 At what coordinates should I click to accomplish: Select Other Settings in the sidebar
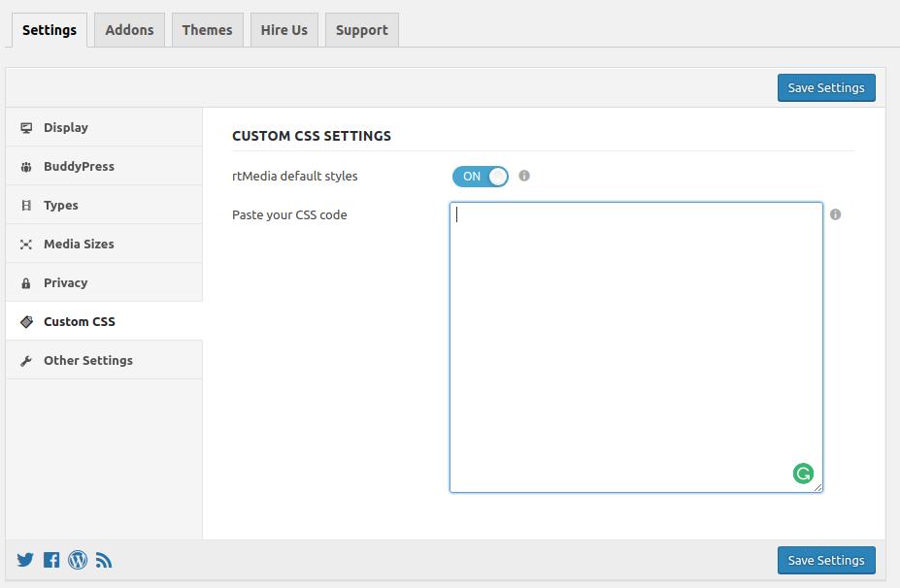coord(87,360)
